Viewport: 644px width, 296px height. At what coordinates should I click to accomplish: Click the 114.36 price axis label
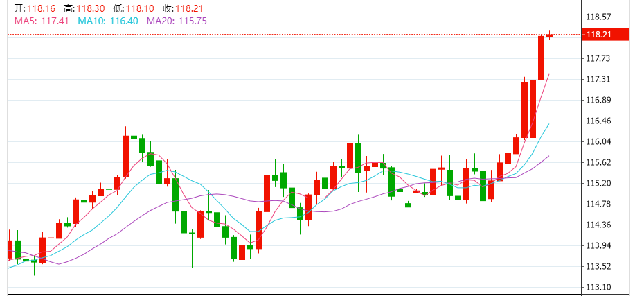599,225
